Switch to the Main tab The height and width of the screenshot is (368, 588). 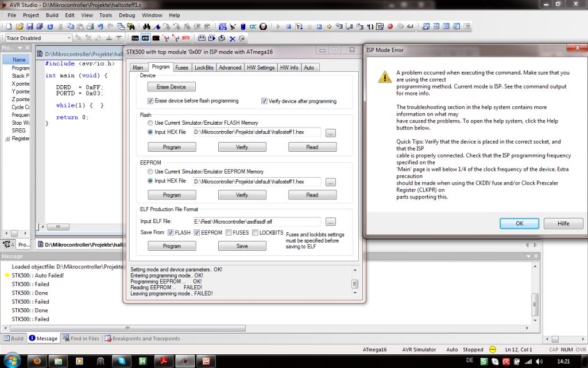(138, 68)
